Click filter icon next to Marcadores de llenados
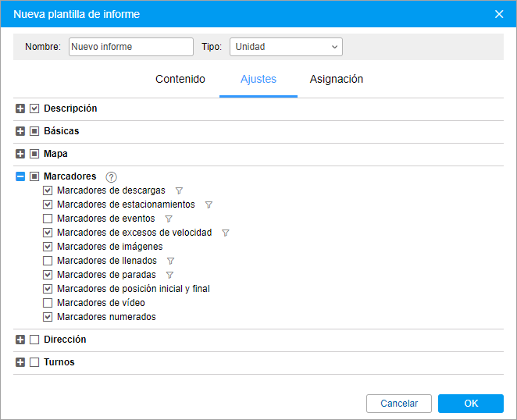 pos(170,261)
